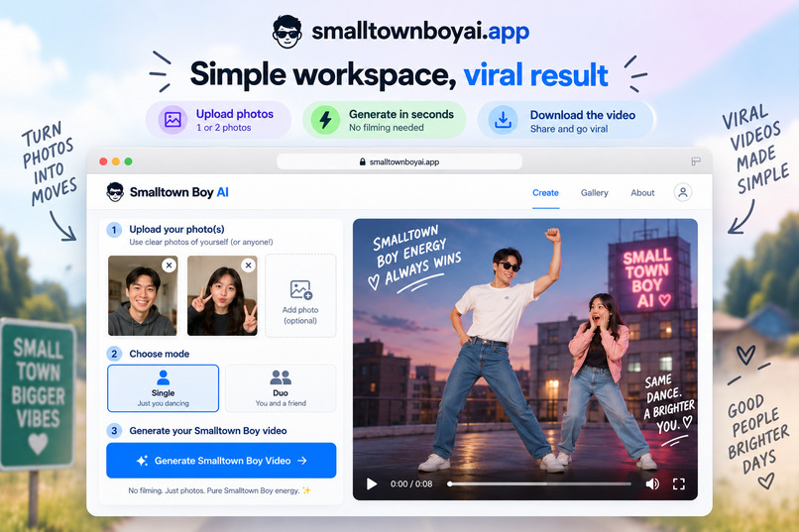Remove the man's uploaded photo
Viewport: 799px width, 532px height.
coord(170,265)
